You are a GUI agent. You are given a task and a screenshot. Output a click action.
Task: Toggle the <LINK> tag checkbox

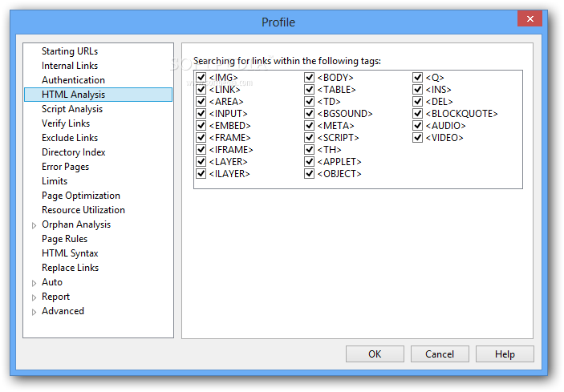tap(201, 89)
